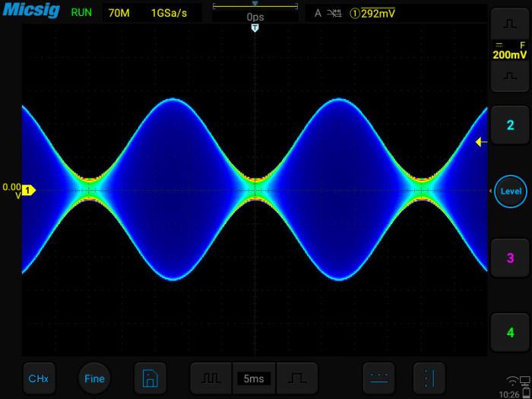This screenshot has width=532, height=399.
Task: Click the trigger position T marker
Action: point(255,28)
